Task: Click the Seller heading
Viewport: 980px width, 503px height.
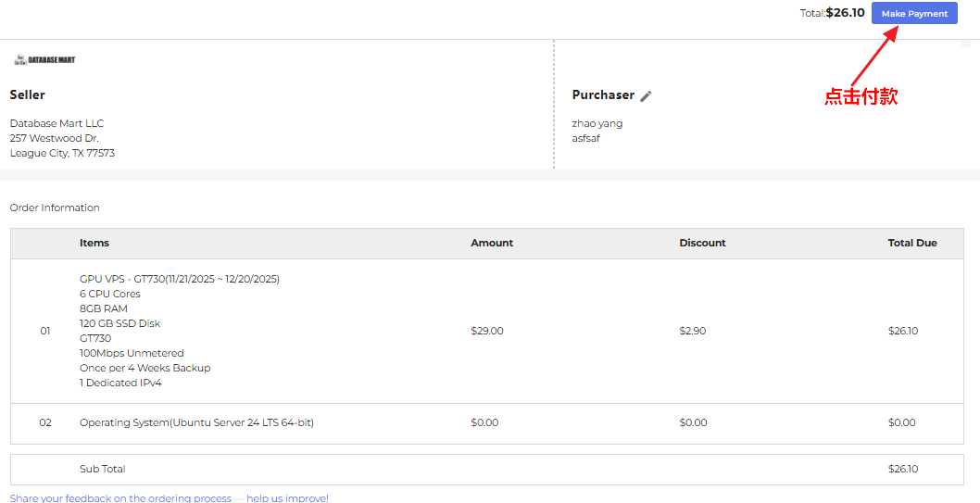Action: pyautogui.click(x=27, y=94)
